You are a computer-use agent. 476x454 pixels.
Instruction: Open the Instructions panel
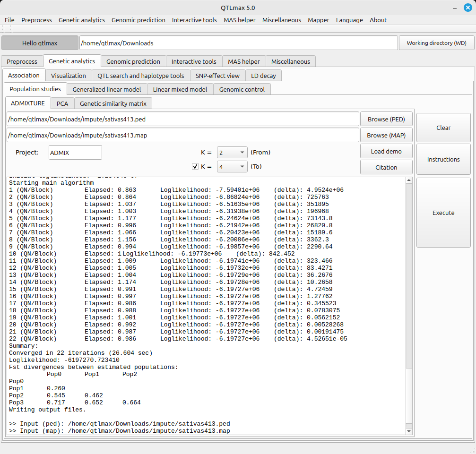[x=443, y=159]
